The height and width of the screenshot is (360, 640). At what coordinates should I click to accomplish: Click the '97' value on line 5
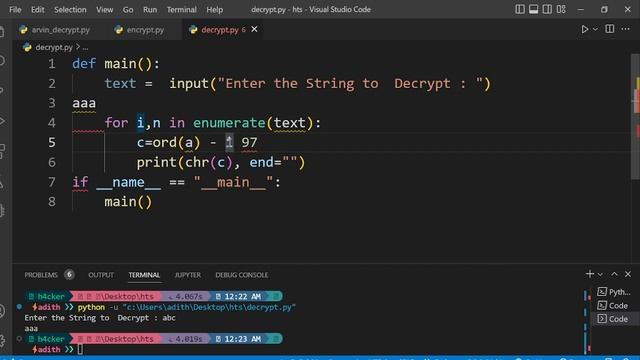click(249, 142)
